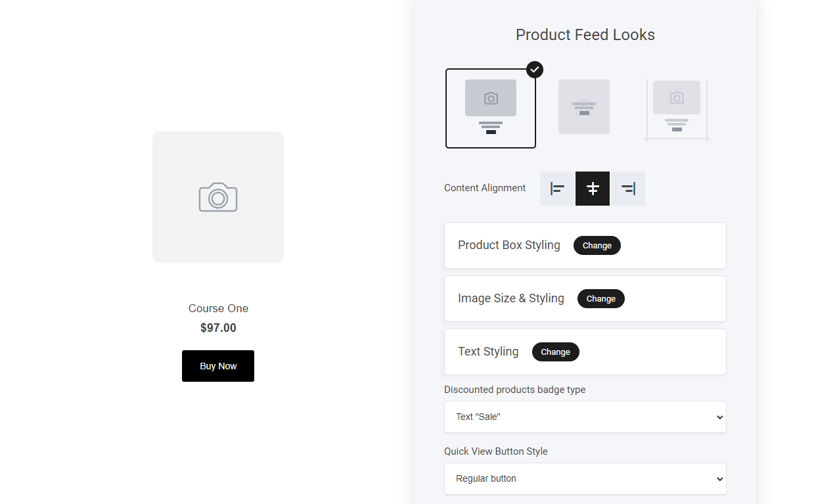
Task: Click the checkmark badge on selected layout
Action: coord(535,69)
